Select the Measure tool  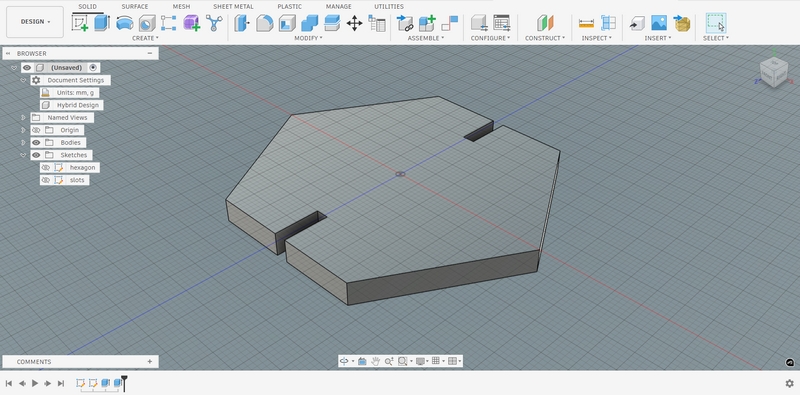tap(586, 23)
